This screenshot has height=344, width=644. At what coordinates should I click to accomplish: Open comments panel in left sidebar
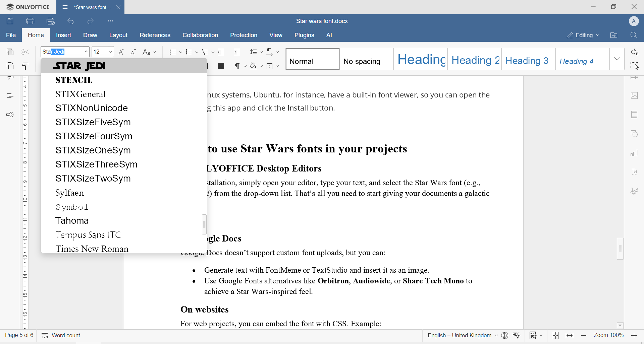click(10, 78)
